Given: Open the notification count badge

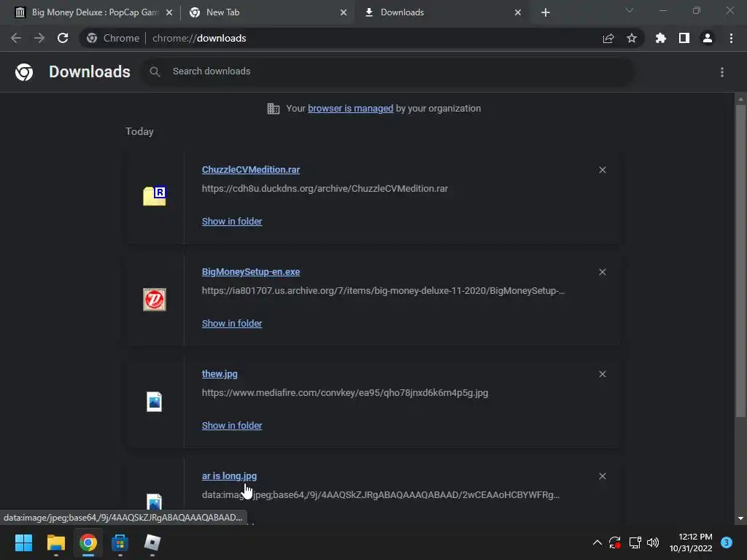Looking at the screenshot, I should click(x=727, y=542).
